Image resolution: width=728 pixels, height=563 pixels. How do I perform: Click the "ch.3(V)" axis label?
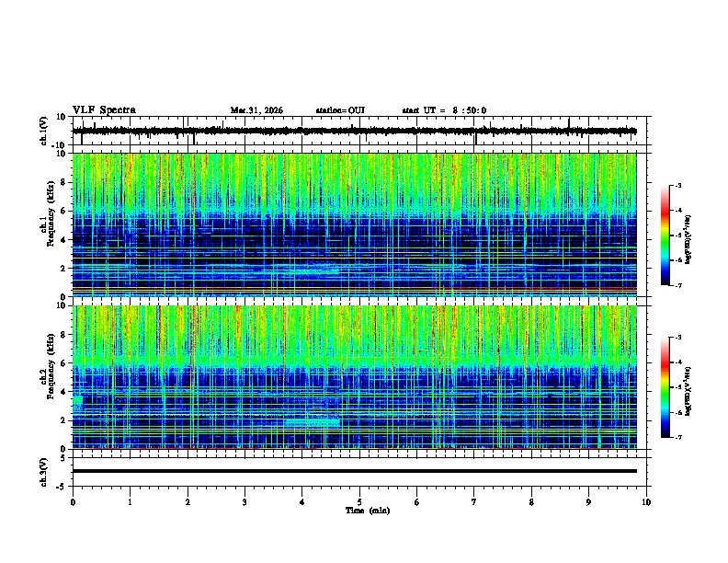44,472
